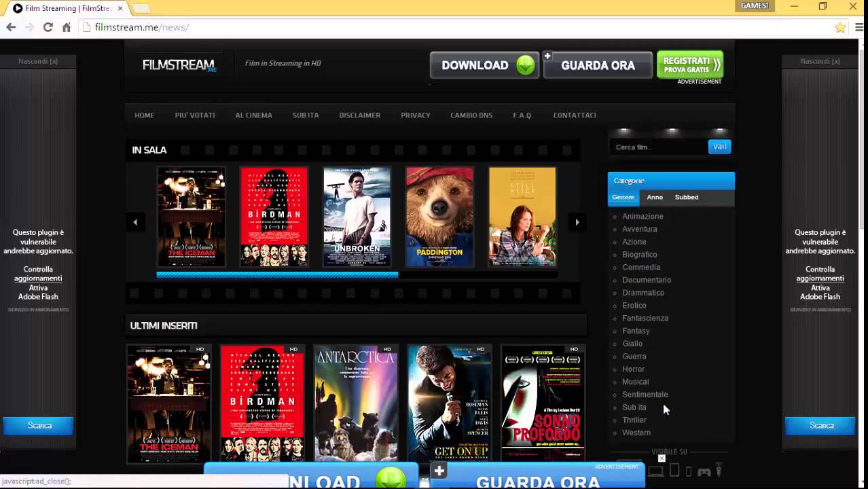Click Registrati Prova Gratis button
Image resolution: width=868 pixels, height=489 pixels.
click(690, 65)
